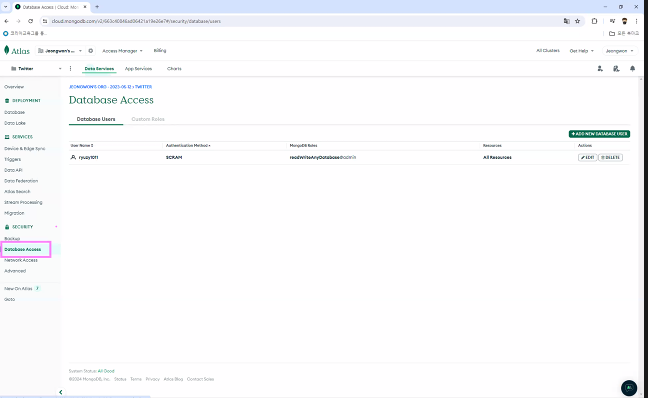The image size is (648, 398).
Task: Open organization settings gear icon
Action: tap(91, 51)
